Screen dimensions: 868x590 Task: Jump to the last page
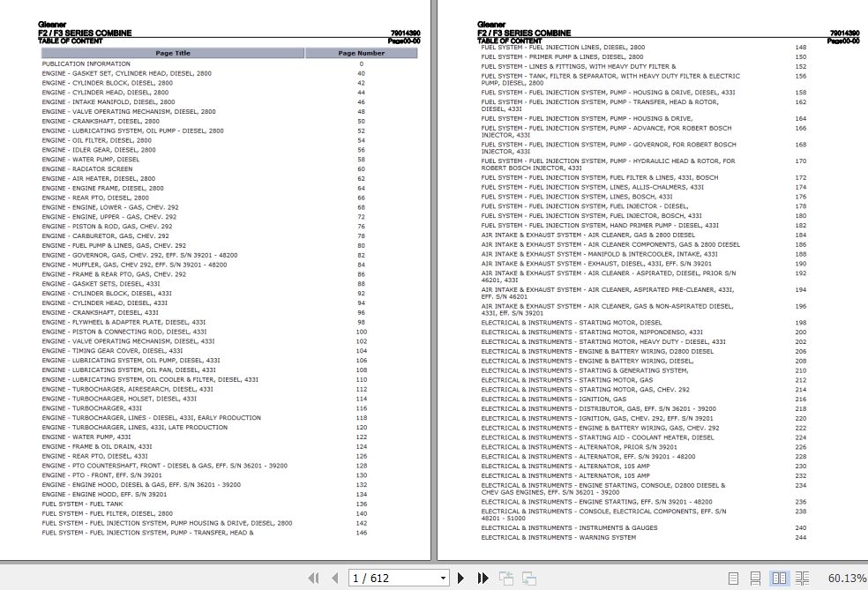coord(483,579)
